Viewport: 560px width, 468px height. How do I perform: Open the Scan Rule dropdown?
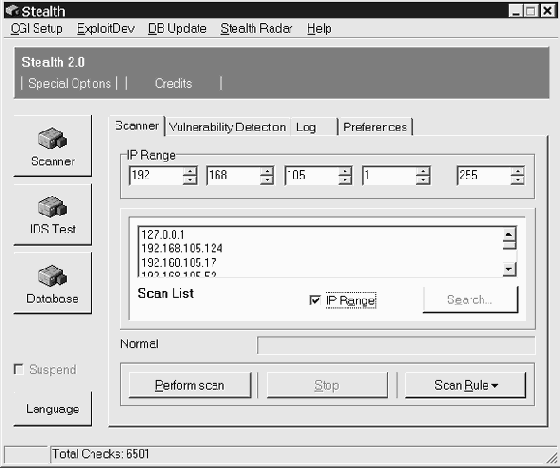coord(465,385)
